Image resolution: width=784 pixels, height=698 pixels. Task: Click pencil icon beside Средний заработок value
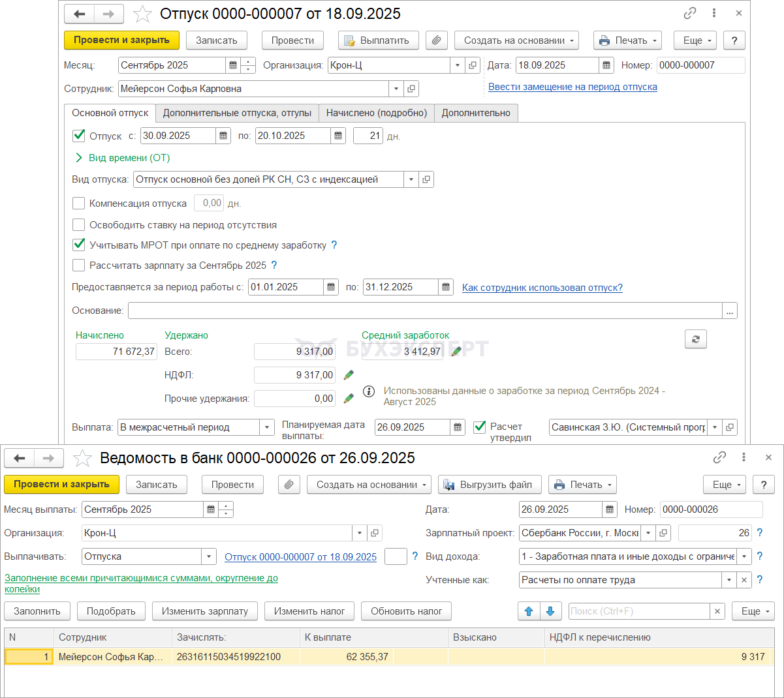pos(456,352)
